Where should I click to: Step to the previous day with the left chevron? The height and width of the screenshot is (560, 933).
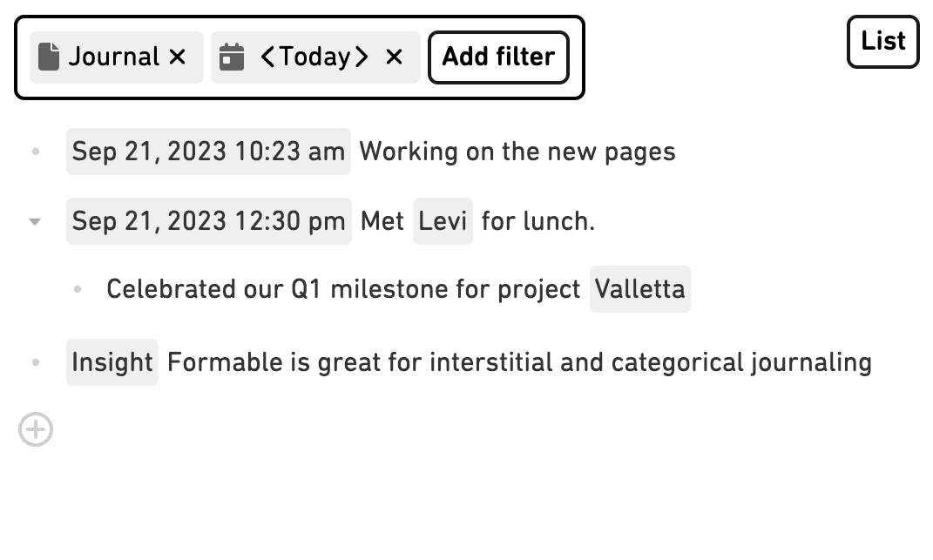coord(268,57)
